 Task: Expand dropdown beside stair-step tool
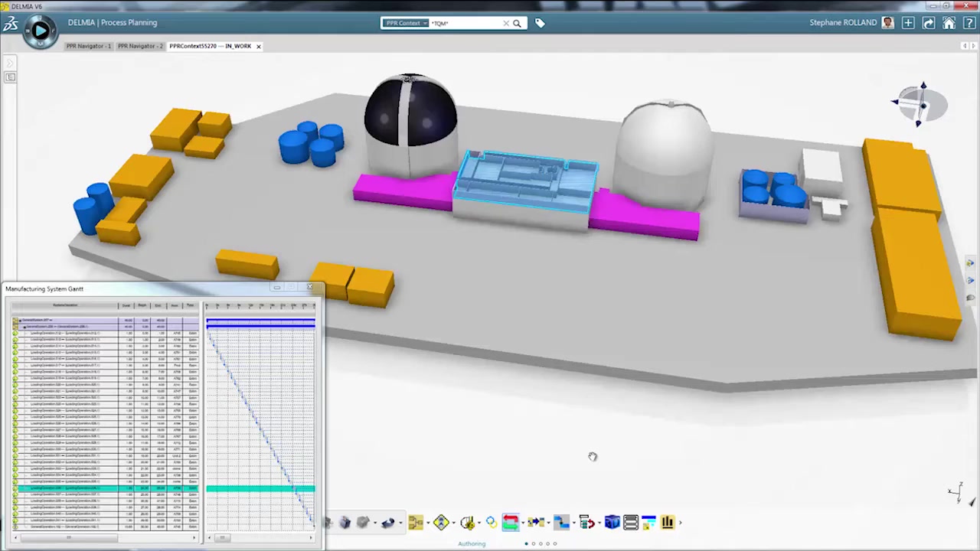(x=573, y=523)
